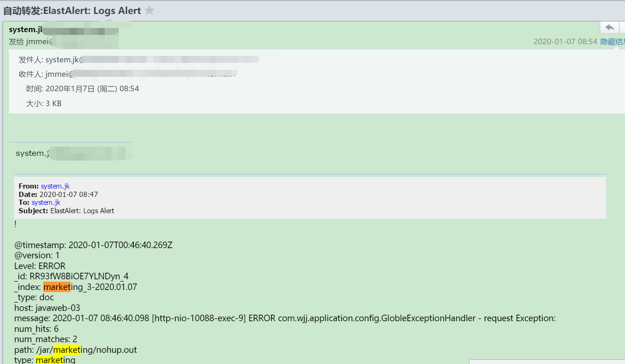The width and height of the screenshot is (625, 364).
Task: Click the path /jar/marketing/nohup.out line
Action: tap(75, 350)
